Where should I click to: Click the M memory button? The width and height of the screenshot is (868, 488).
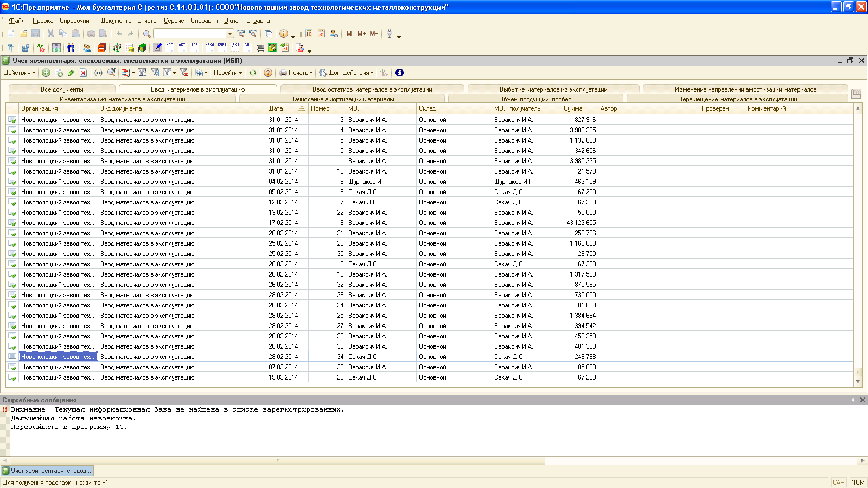point(349,34)
